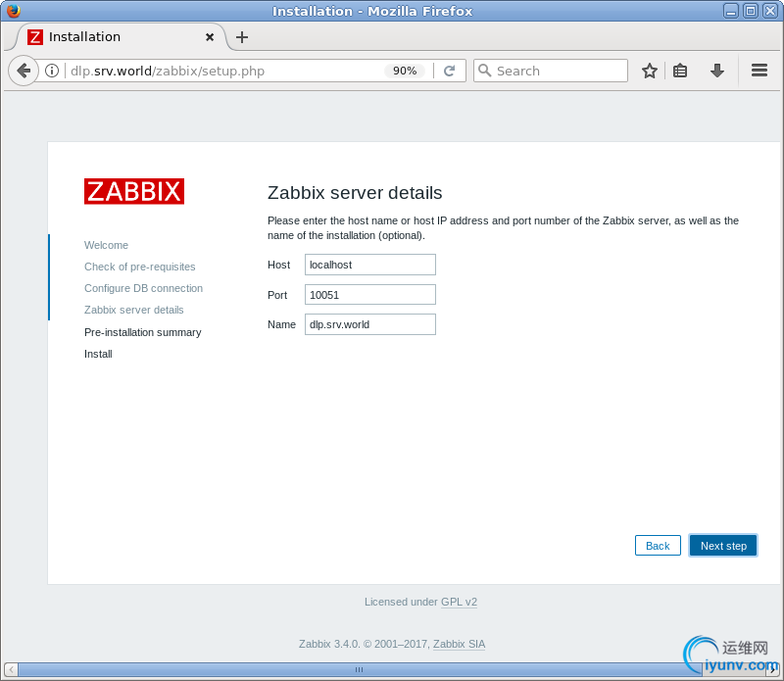Viewport: 784px width, 681px height.
Task: Click the search magnifier icon
Action: point(484,71)
